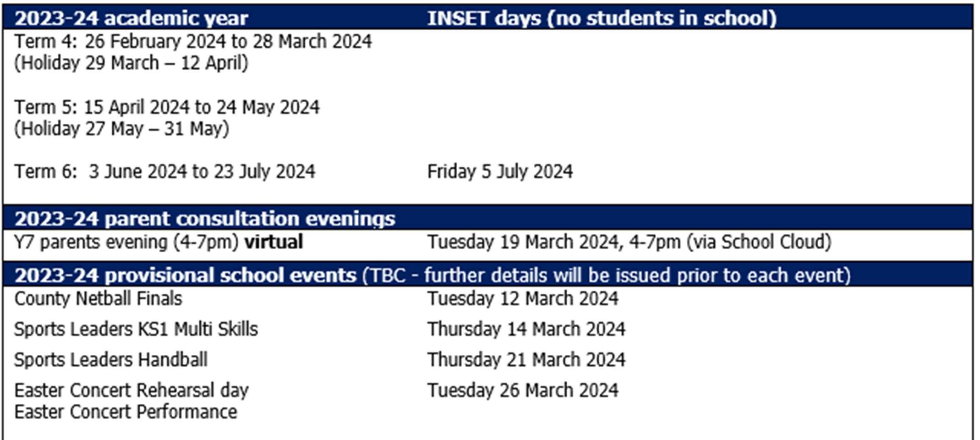This screenshot has height=440, width=980.
Task: Select the 'INSET days (no students in school)' heading
Action: coord(602,18)
